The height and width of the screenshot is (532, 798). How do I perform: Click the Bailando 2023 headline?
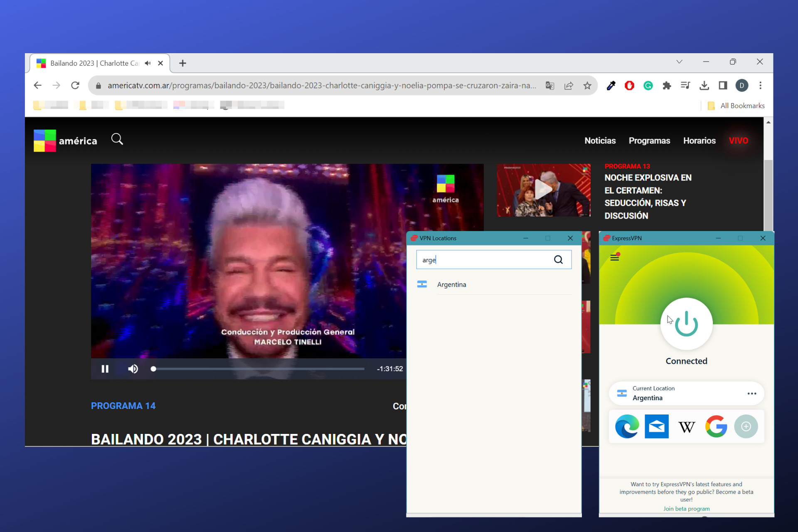coord(249,439)
